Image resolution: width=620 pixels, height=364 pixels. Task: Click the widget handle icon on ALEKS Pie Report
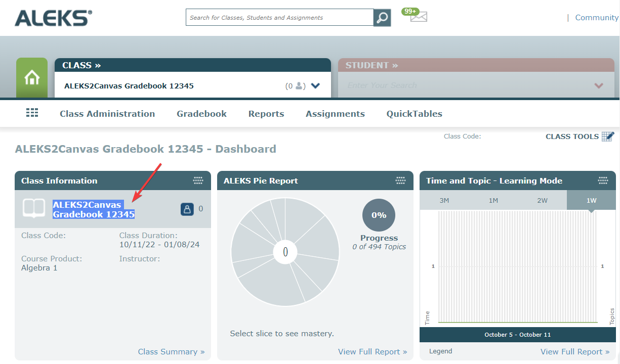(x=400, y=180)
